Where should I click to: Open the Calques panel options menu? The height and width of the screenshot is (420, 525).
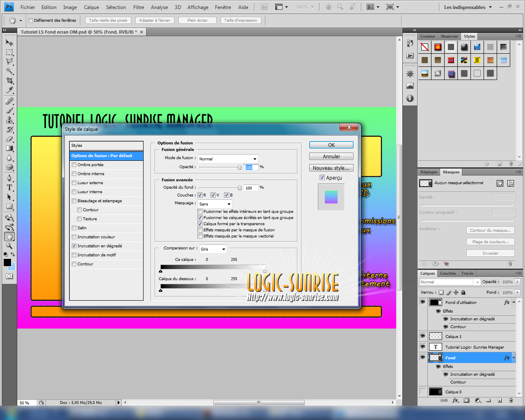pyautogui.click(x=518, y=273)
